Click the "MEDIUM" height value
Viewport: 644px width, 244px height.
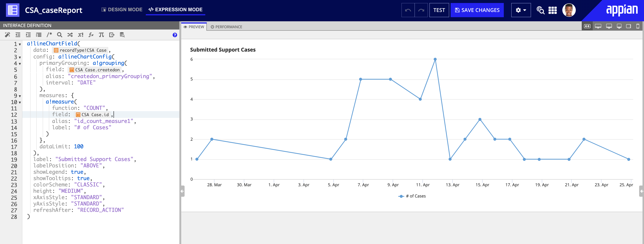tap(71, 191)
